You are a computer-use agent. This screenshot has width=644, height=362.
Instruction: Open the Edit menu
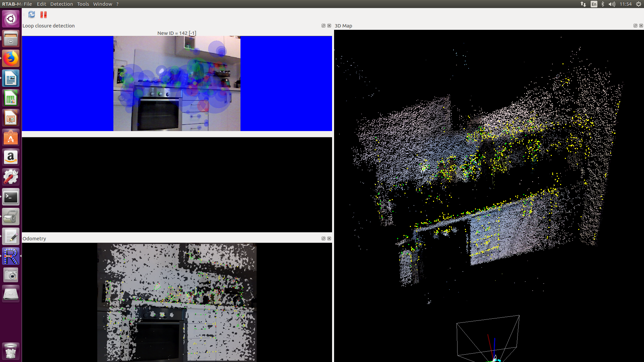tap(41, 4)
